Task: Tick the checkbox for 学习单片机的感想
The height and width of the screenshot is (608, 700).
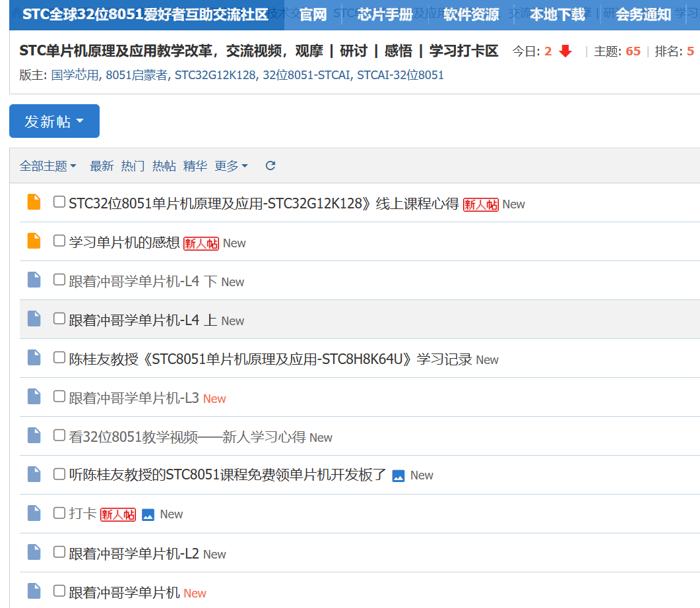Action: click(59, 241)
